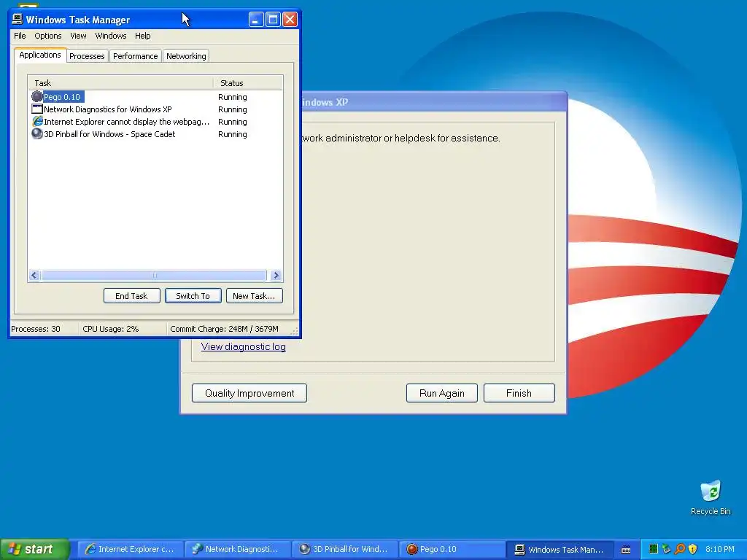Click the Network Diagnostics task icon in list
747x560 pixels.
tap(36, 109)
